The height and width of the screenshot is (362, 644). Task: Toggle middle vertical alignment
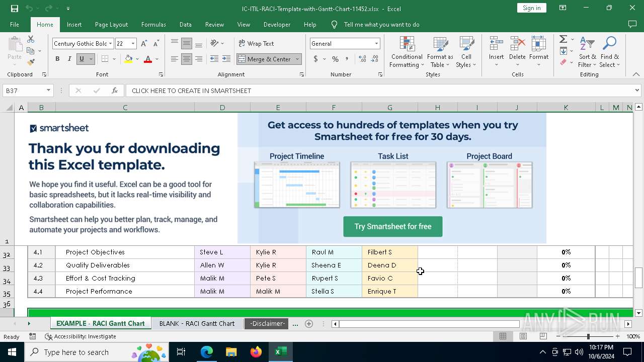[x=186, y=44]
